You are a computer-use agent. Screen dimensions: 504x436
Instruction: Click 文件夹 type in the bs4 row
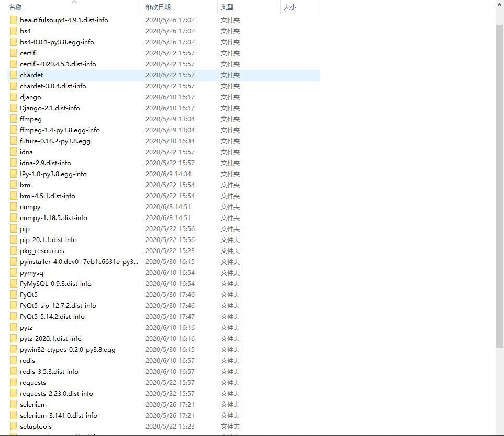click(230, 31)
